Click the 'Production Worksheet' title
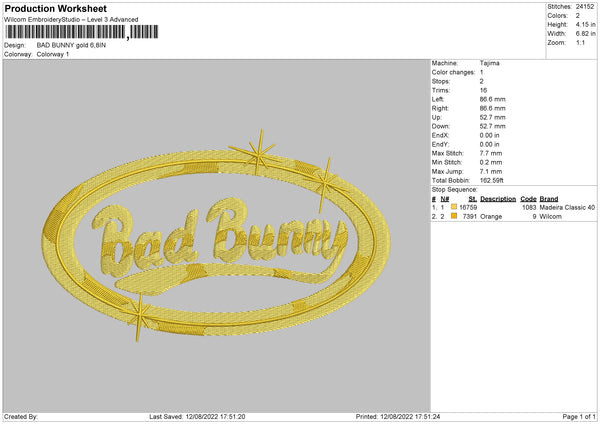The width and height of the screenshot is (600, 424). coord(55,8)
